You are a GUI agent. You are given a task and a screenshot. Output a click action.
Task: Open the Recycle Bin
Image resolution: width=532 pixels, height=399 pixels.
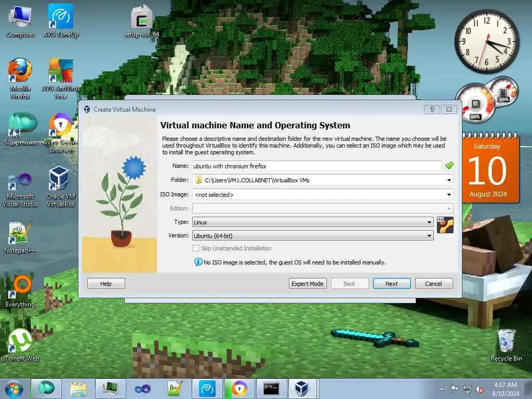point(506,345)
